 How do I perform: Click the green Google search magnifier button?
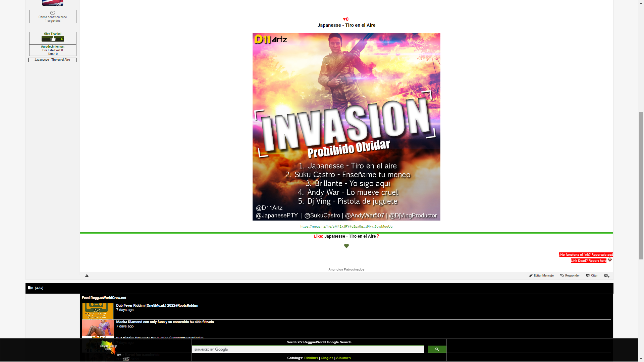(437, 349)
